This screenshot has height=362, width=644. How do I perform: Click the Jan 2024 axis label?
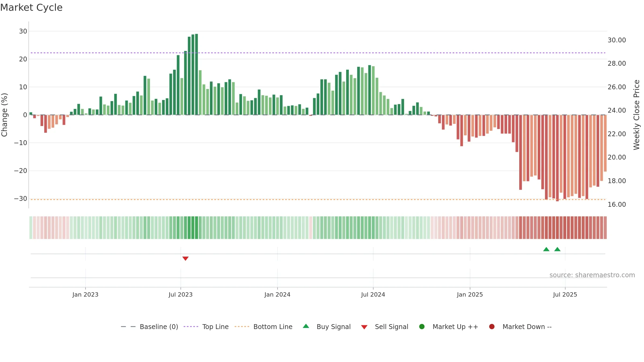(277, 294)
